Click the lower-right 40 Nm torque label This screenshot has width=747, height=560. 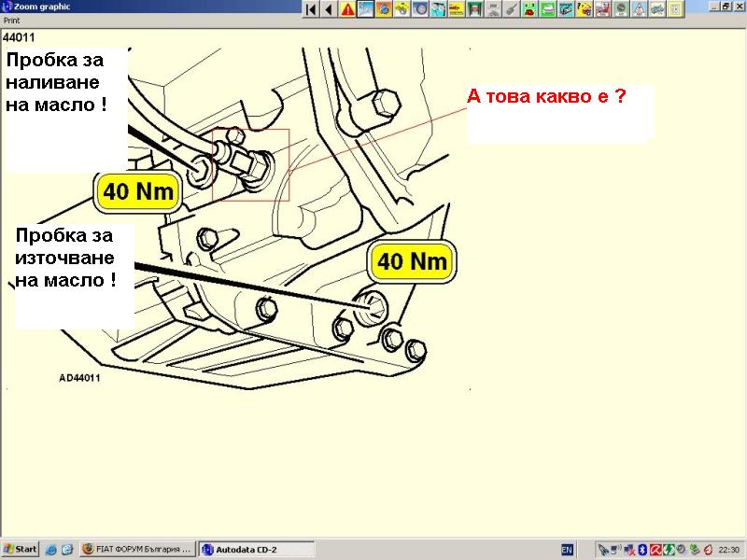(x=411, y=261)
